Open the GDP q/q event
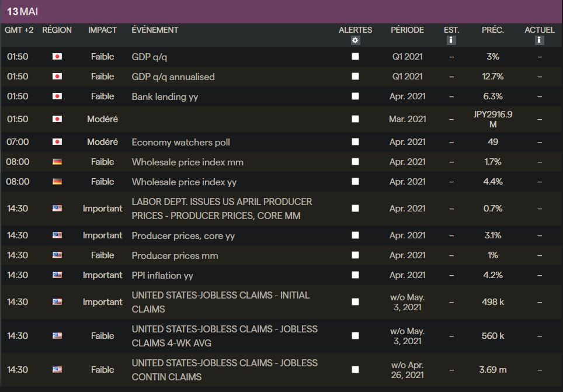 149,57
